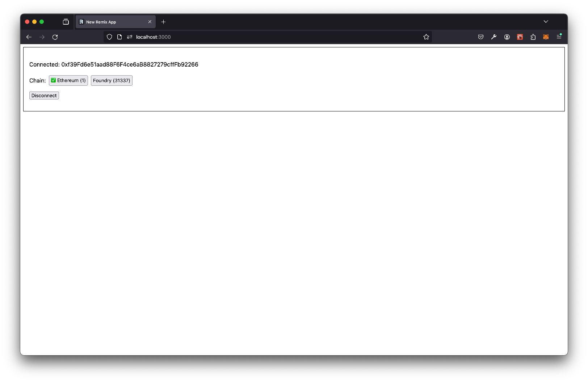Click the forward navigation arrow
Screen dimensions: 588x382
[x=42, y=37]
